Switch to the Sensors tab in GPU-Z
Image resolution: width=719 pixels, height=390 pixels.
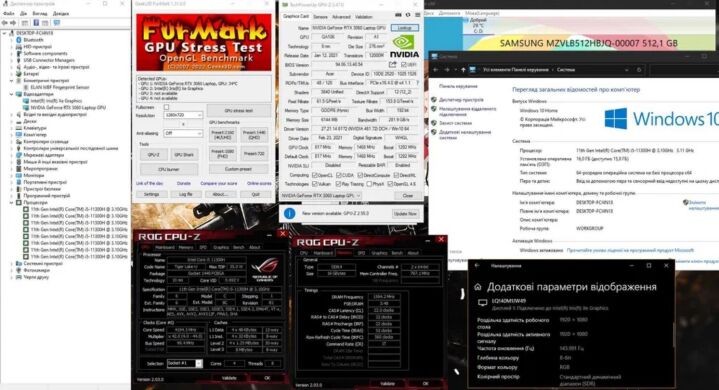(321, 17)
